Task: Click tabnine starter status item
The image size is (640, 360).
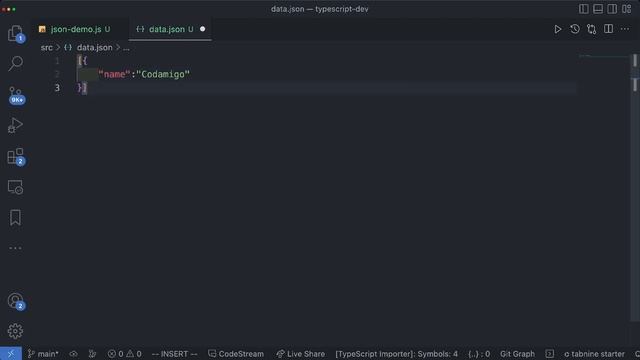Action: click(x=594, y=354)
